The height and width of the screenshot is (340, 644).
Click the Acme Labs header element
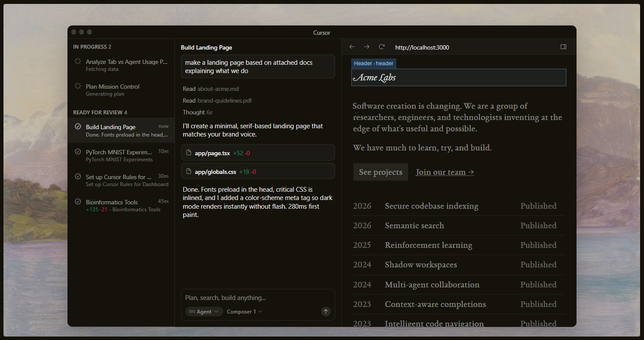(x=458, y=77)
